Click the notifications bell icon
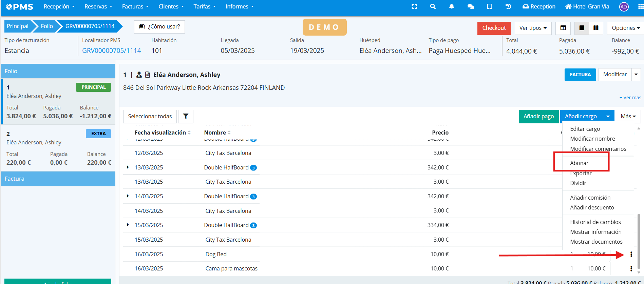 pyautogui.click(x=451, y=6)
